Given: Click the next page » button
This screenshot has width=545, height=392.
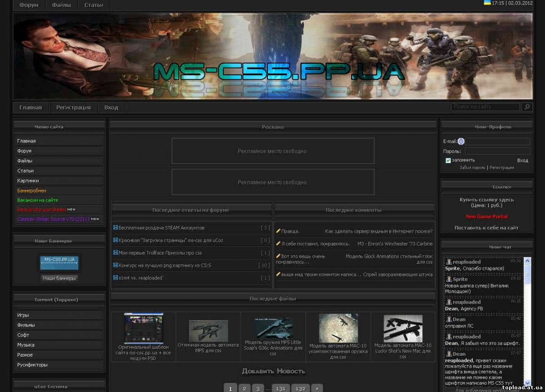Looking at the screenshot, I should (x=317, y=389).
